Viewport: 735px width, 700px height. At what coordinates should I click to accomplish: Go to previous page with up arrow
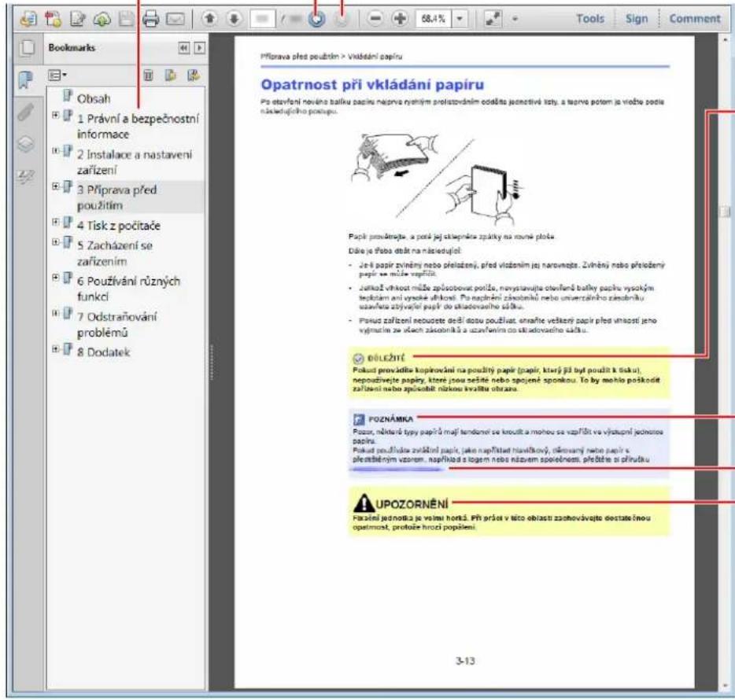click(209, 19)
